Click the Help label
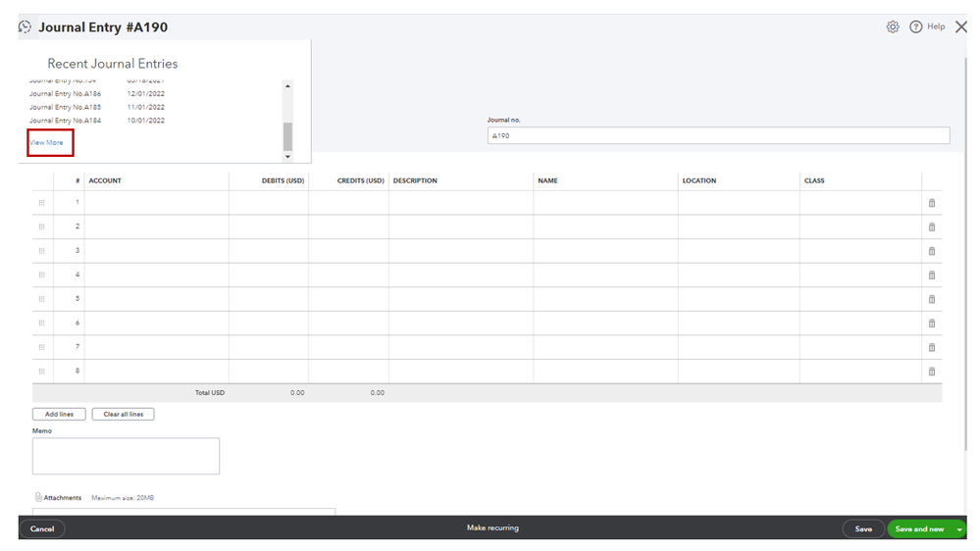 click(936, 26)
